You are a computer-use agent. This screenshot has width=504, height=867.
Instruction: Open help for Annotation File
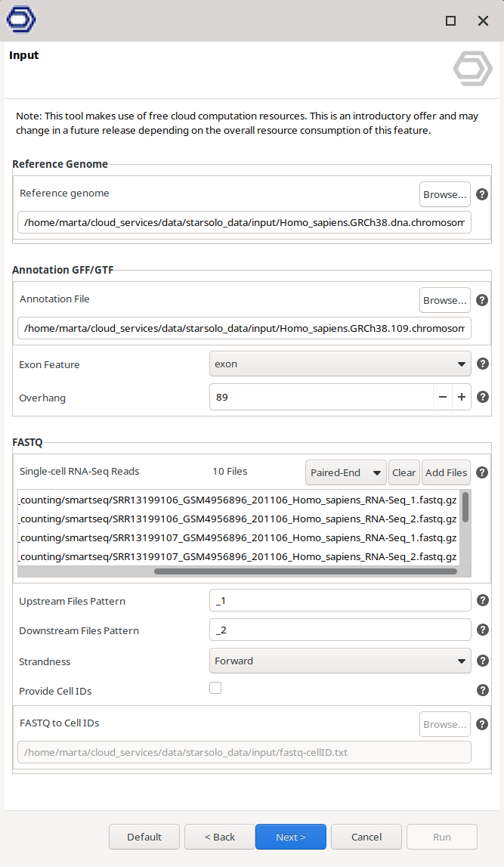[x=482, y=300]
